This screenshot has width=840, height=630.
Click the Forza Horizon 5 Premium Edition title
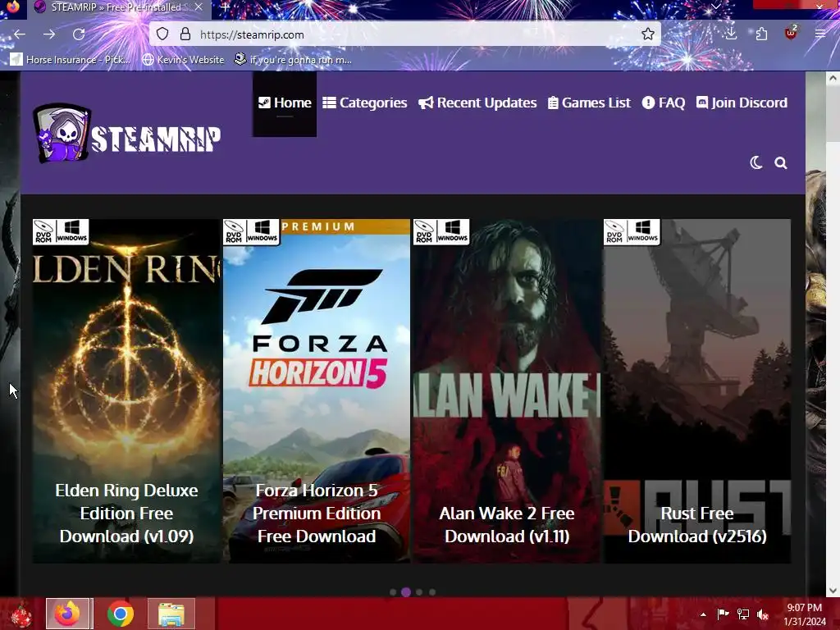click(317, 514)
